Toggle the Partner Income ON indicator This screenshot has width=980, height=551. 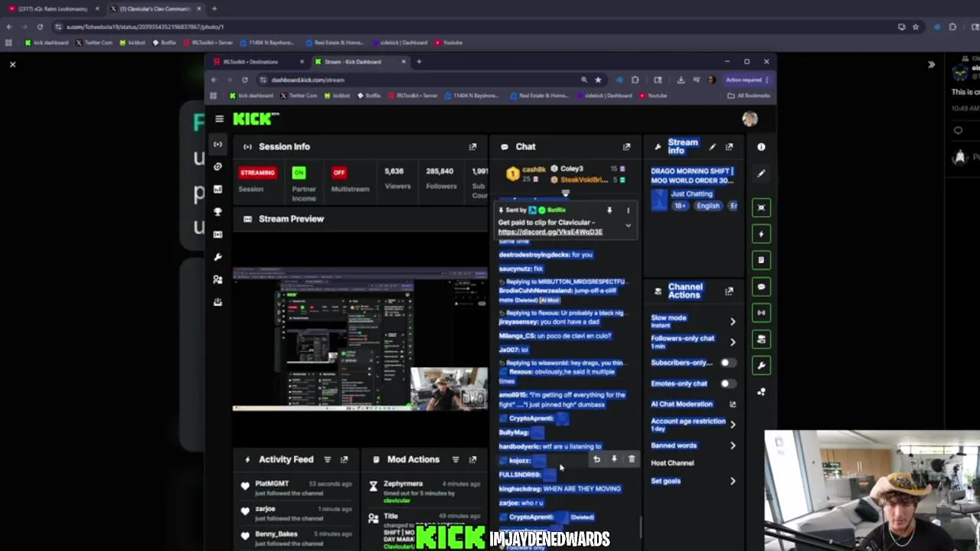pyautogui.click(x=299, y=172)
